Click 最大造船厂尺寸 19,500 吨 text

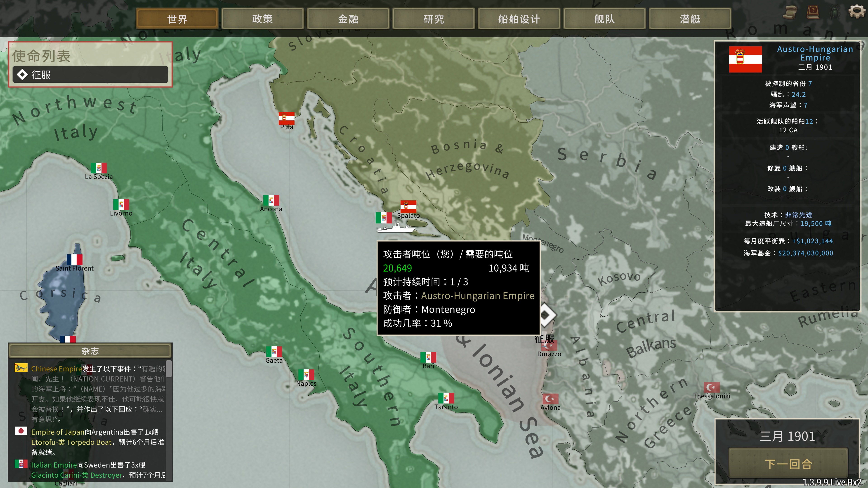788,223
